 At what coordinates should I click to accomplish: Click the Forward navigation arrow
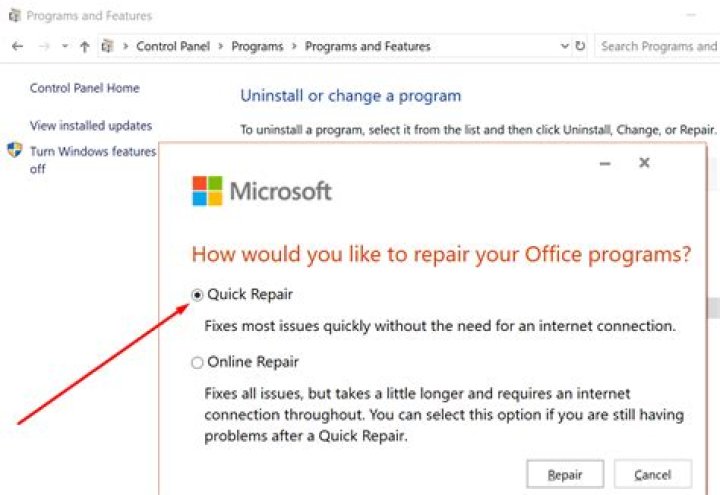(43, 46)
